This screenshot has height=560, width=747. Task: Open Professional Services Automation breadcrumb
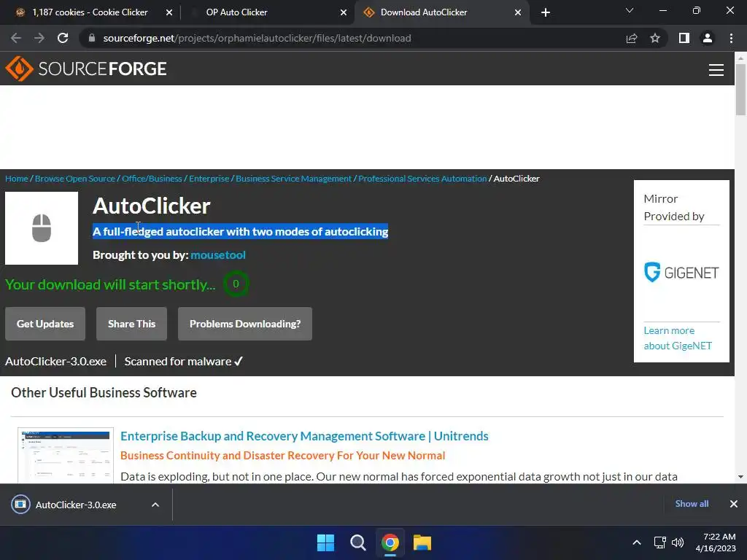tap(422, 179)
